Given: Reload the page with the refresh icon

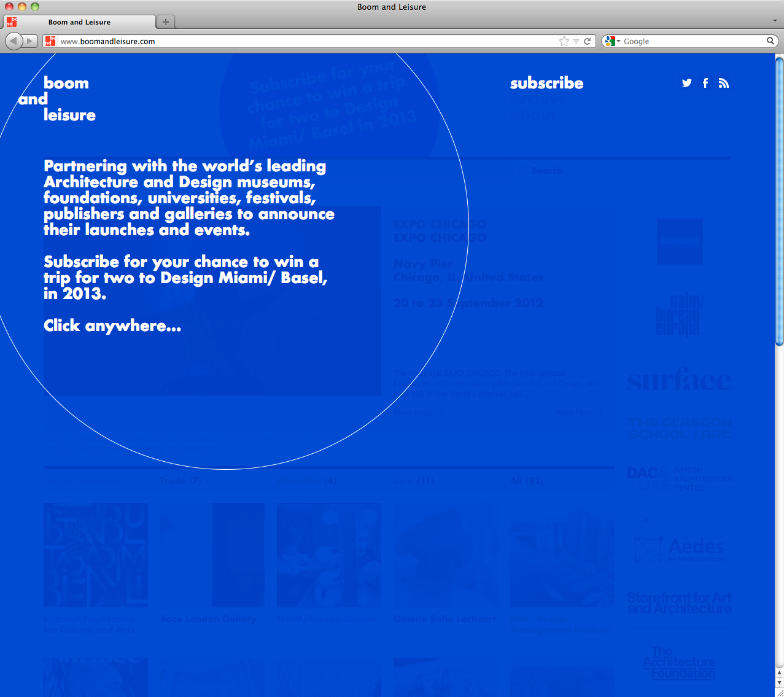Looking at the screenshot, I should pos(588,41).
